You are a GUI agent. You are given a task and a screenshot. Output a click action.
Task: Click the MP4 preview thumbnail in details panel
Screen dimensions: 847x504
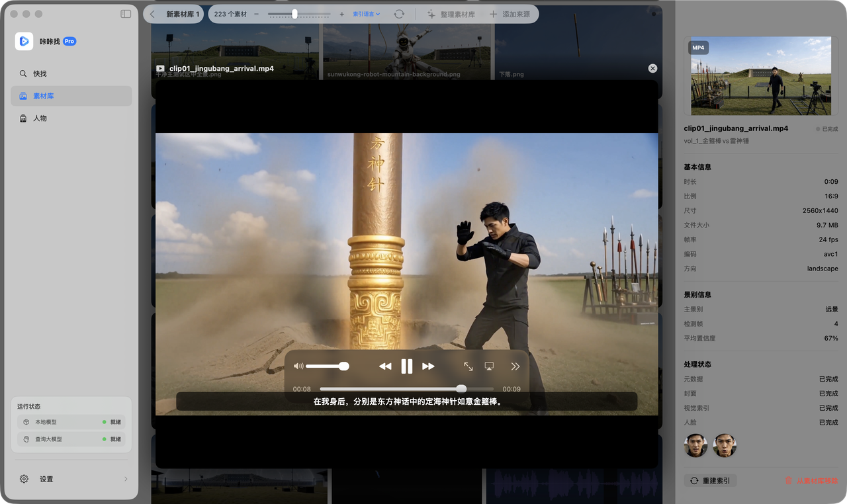pos(761,76)
